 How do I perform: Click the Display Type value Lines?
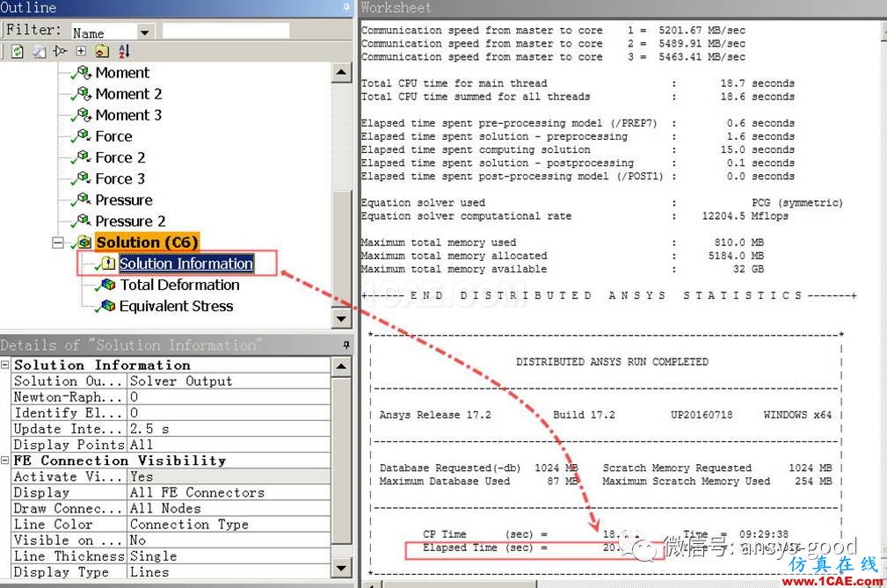[x=229, y=571]
